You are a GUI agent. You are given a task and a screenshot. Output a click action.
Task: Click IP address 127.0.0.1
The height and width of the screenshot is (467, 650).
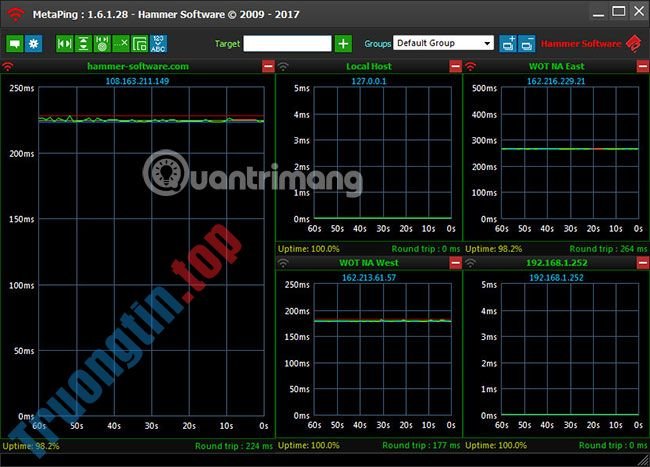(x=369, y=81)
